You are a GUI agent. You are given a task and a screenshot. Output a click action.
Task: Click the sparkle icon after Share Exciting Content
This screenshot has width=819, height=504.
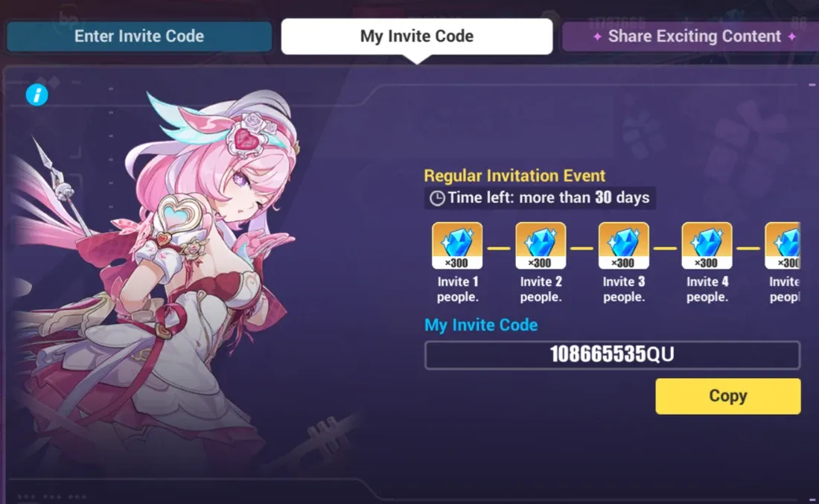(x=792, y=36)
